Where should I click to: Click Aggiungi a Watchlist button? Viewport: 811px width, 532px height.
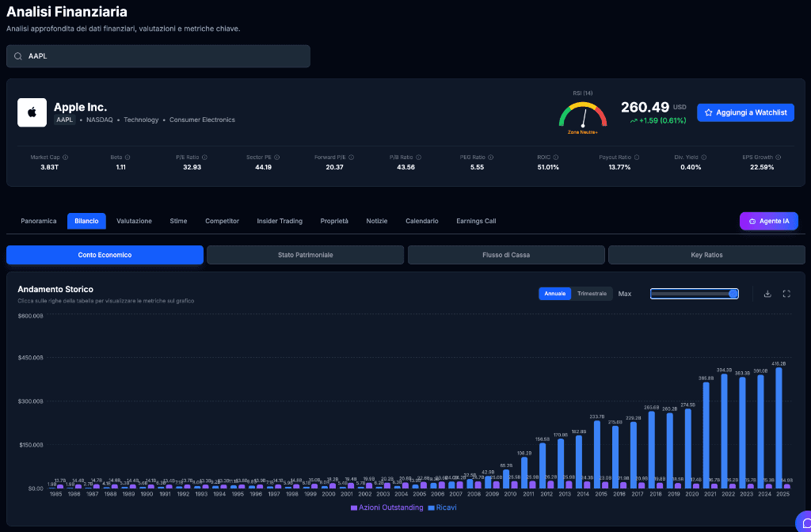[745, 112]
